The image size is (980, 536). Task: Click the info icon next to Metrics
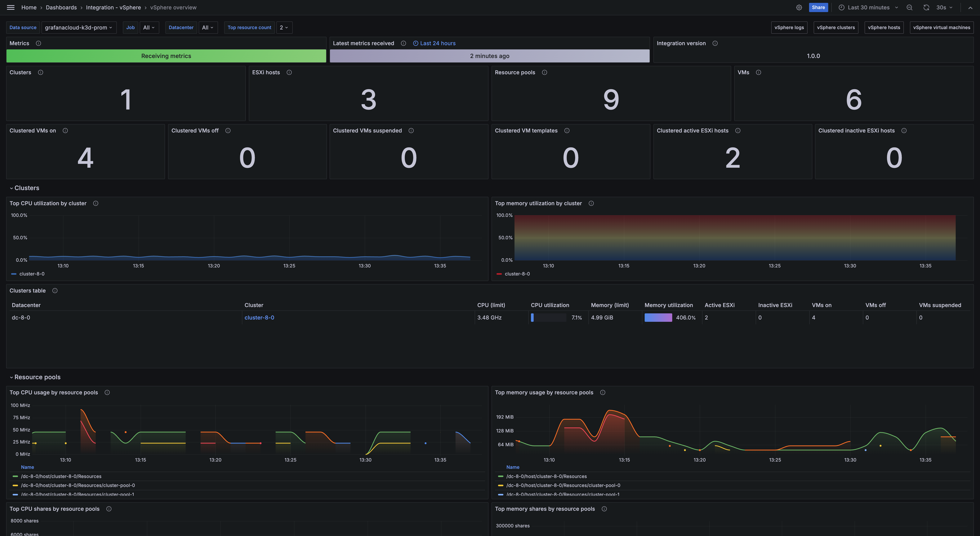click(38, 43)
